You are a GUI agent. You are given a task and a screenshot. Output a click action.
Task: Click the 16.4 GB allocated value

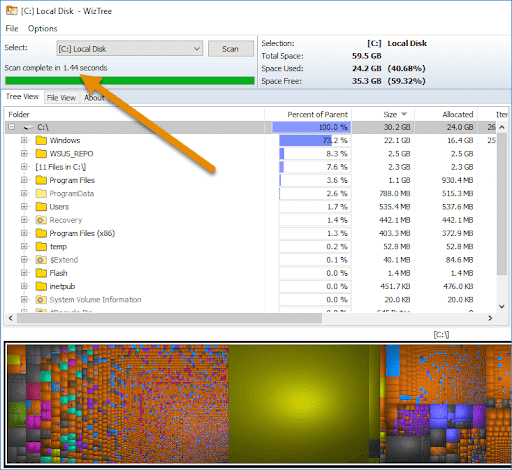[x=460, y=141]
